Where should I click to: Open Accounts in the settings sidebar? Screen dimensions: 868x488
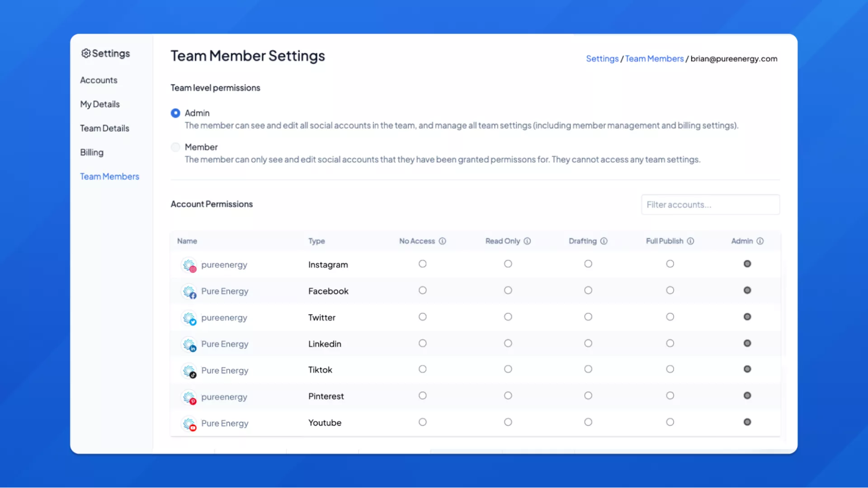pos(99,80)
